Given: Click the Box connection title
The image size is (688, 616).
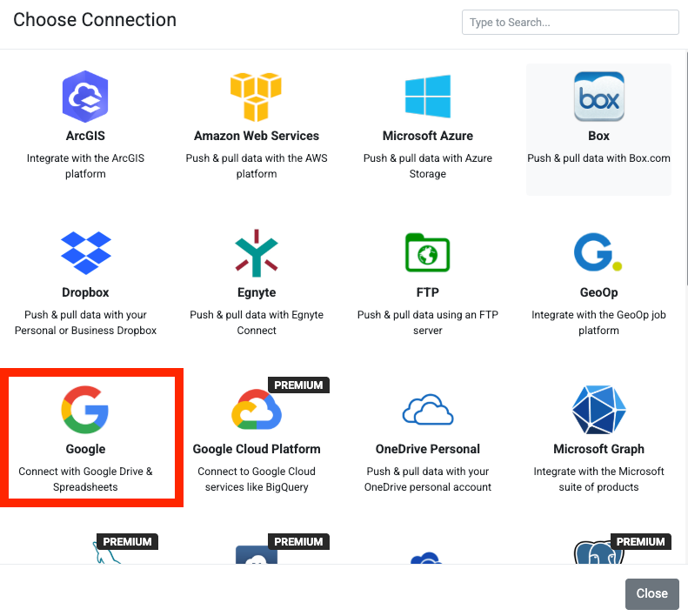Looking at the screenshot, I should pyautogui.click(x=599, y=136).
